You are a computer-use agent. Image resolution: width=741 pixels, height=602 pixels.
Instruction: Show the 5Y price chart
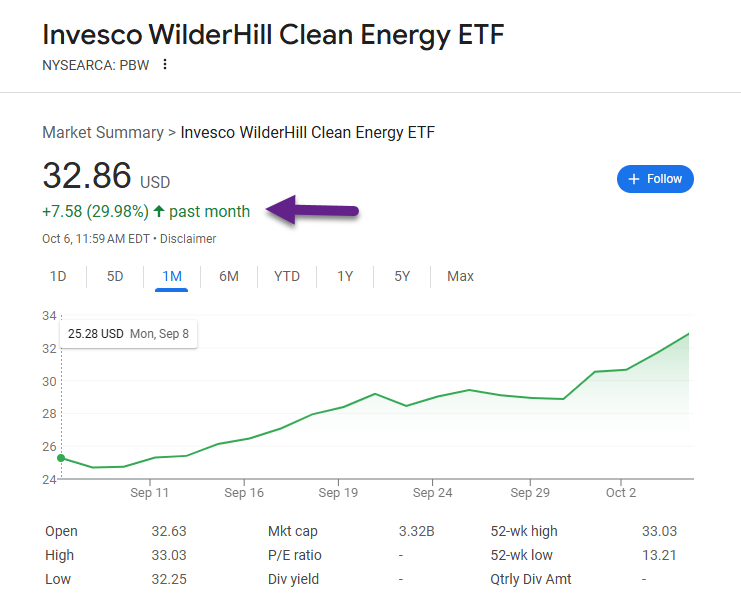402,276
